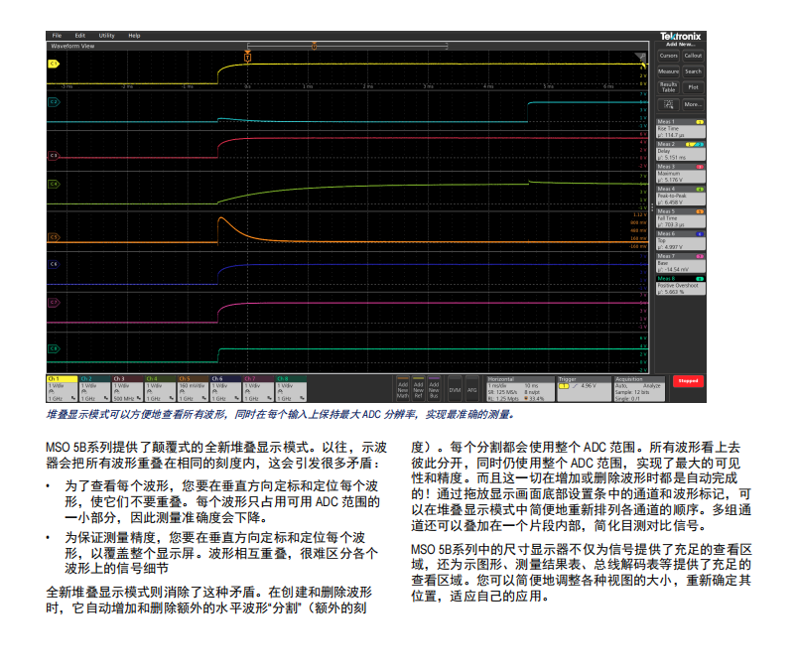Click the record view position marker
Viewport: 797px width, 672px height.
click(x=314, y=47)
